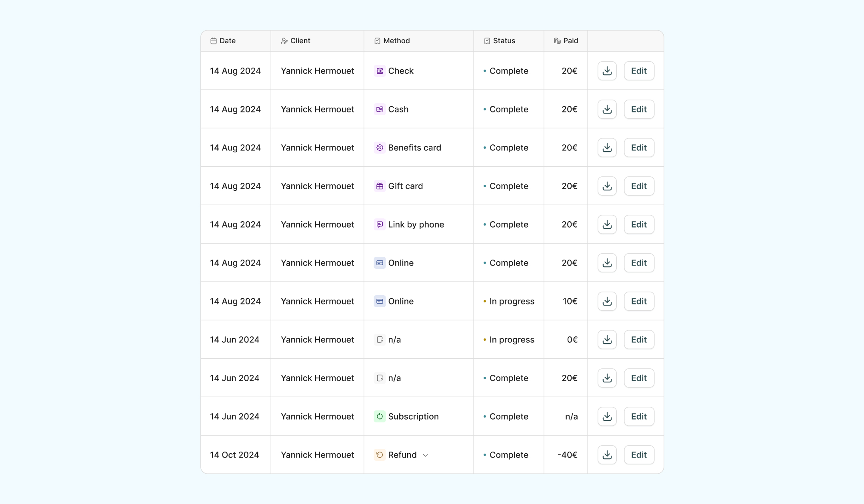The image size is (864, 504).
Task: Click the Method column header
Action: click(396, 41)
